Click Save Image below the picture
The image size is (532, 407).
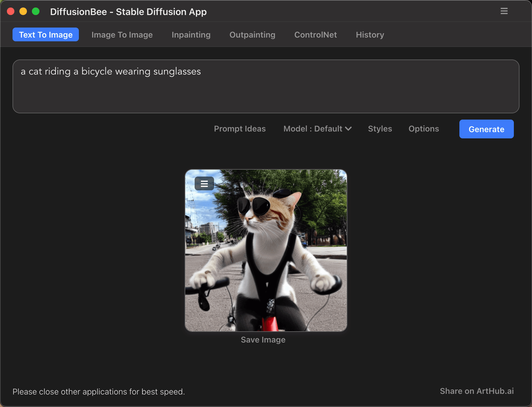click(263, 340)
